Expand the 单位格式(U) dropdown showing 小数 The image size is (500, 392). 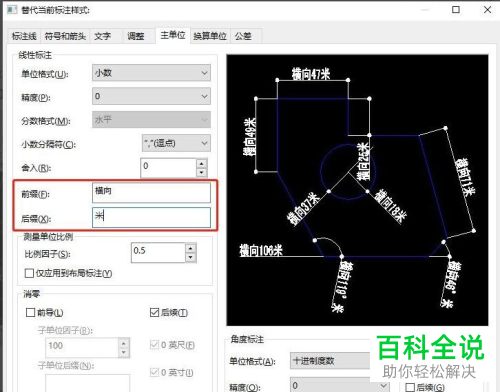point(151,73)
